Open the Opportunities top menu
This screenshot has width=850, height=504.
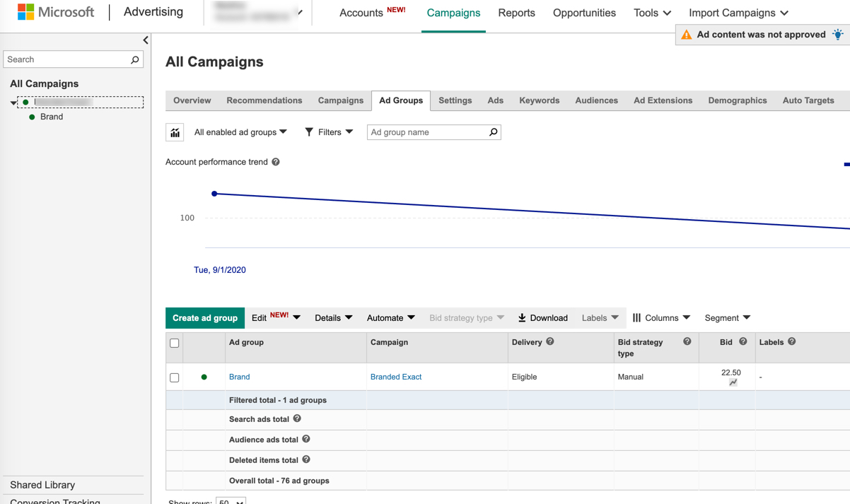pyautogui.click(x=584, y=13)
